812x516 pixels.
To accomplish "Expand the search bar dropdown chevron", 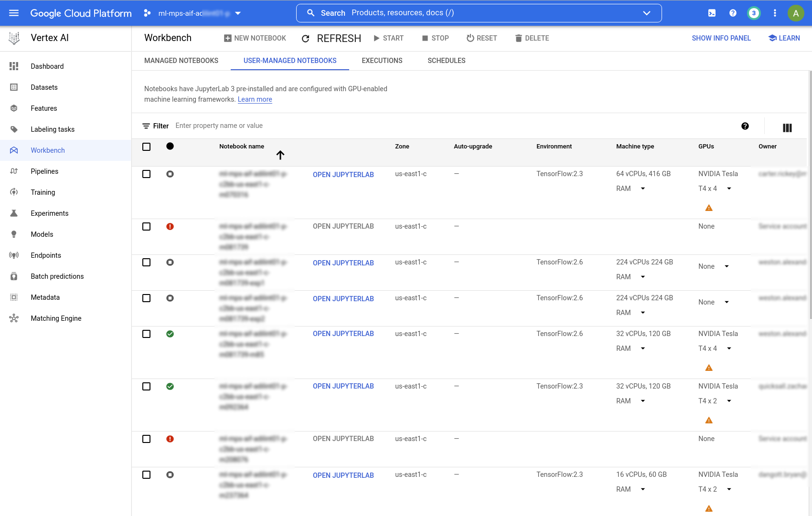I will 647,13.
